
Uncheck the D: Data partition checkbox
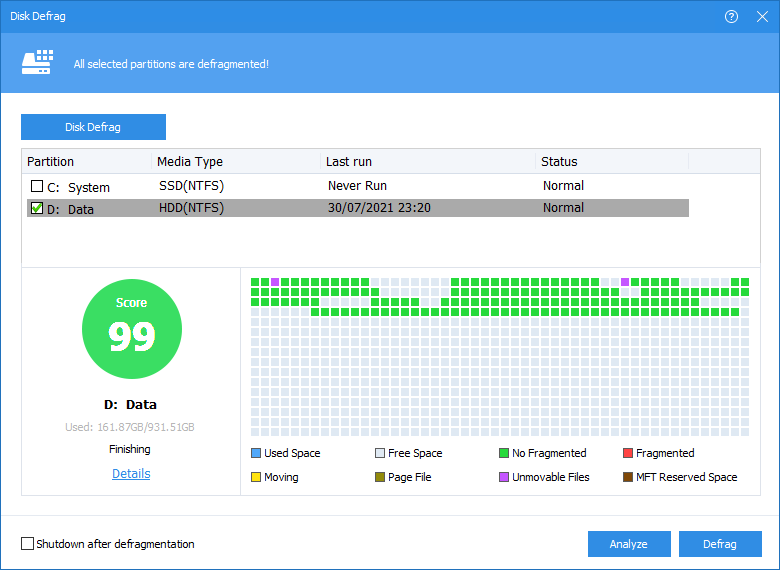pyautogui.click(x=37, y=209)
